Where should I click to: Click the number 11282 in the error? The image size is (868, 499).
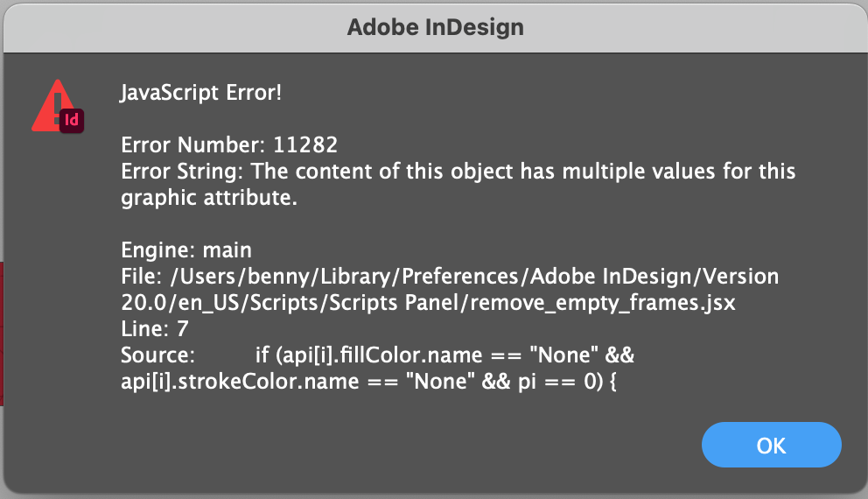[303, 144]
